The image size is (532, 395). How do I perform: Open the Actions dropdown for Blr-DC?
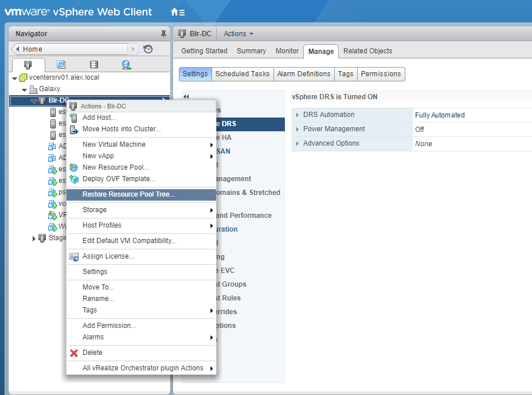(238, 34)
